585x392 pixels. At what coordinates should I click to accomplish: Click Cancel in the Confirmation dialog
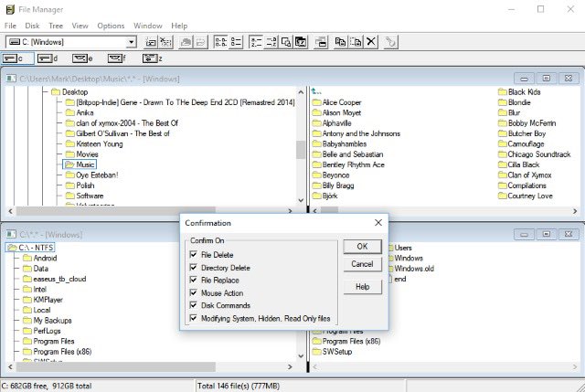click(x=362, y=264)
